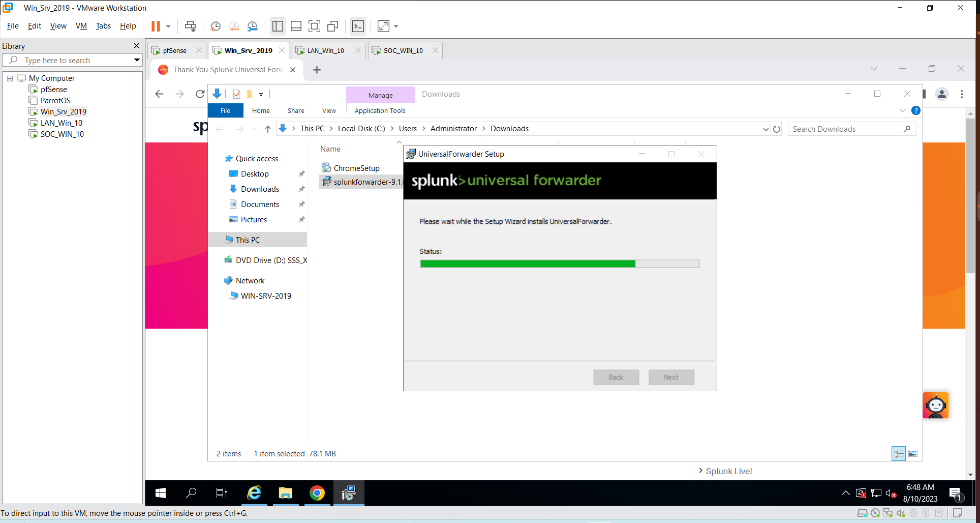Click the installer Next button
The width and height of the screenshot is (980, 523).
[x=671, y=377]
